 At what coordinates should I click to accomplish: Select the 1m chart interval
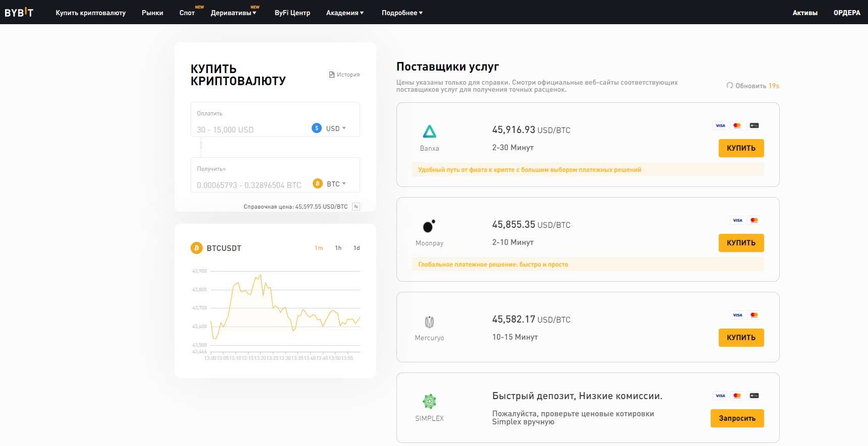pyautogui.click(x=319, y=248)
